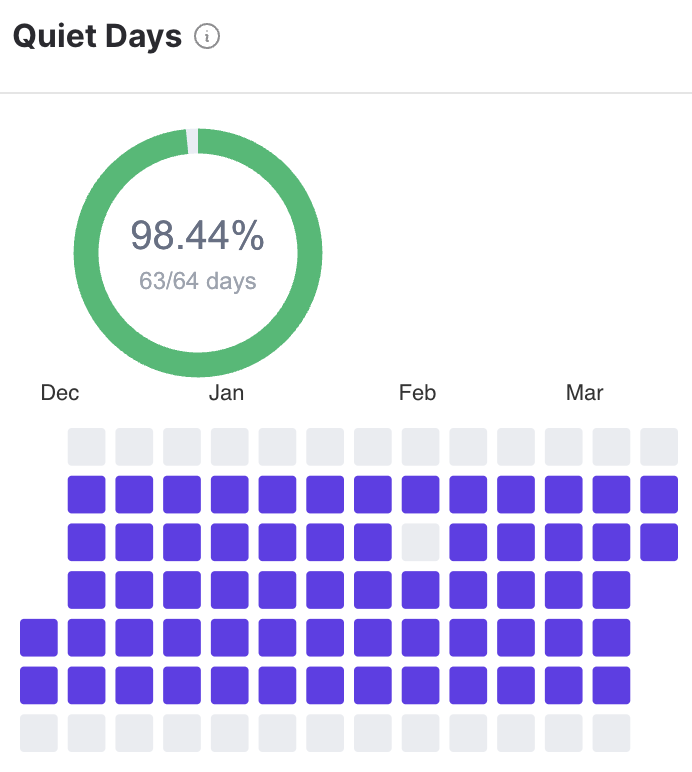Click the info icon beside Quiet Days
The height and width of the screenshot is (772, 692).
click(206, 37)
